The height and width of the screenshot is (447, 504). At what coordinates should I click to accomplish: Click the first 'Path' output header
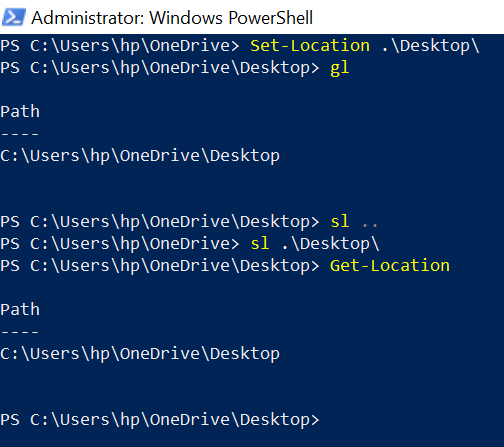point(20,111)
